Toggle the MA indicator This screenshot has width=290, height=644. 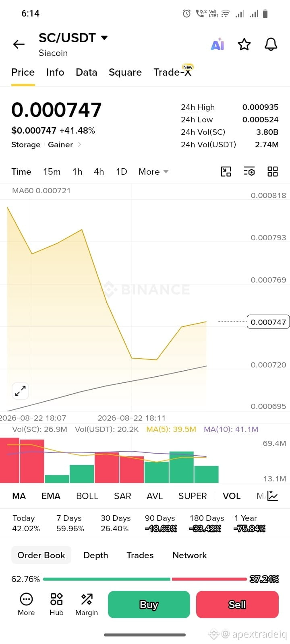[x=19, y=496]
